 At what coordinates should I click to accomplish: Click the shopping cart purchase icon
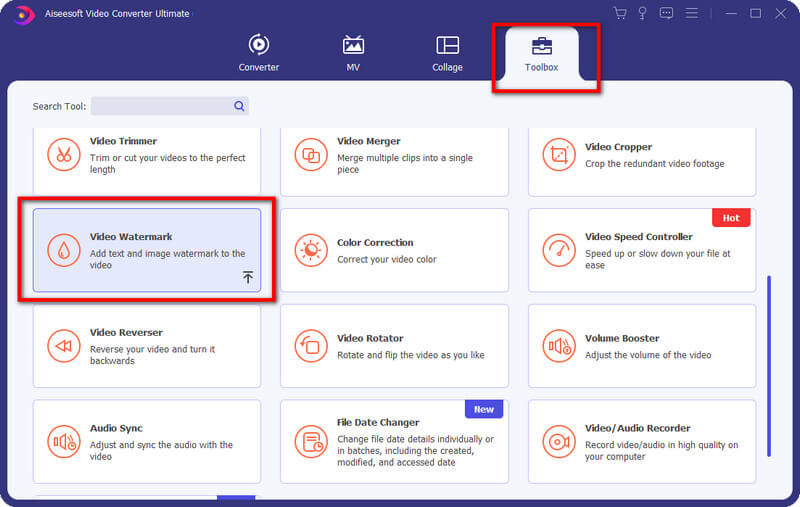click(620, 13)
